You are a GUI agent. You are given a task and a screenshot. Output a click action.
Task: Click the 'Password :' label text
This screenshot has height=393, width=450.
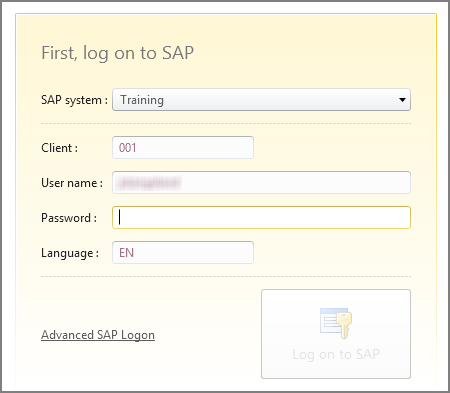pyautogui.click(x=69, y=218)
